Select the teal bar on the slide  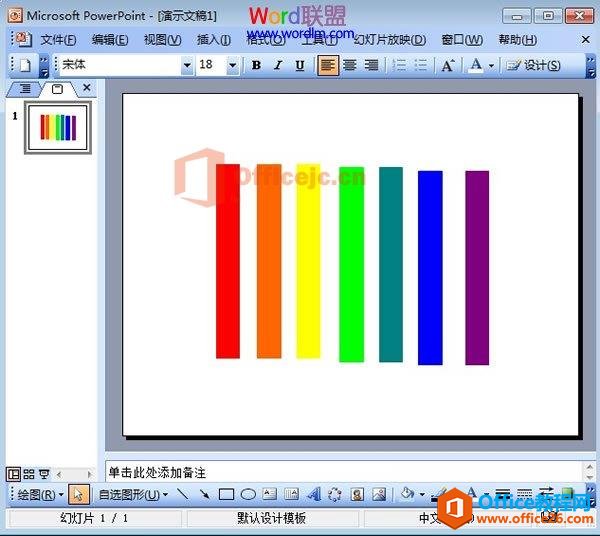coord(391,264)
